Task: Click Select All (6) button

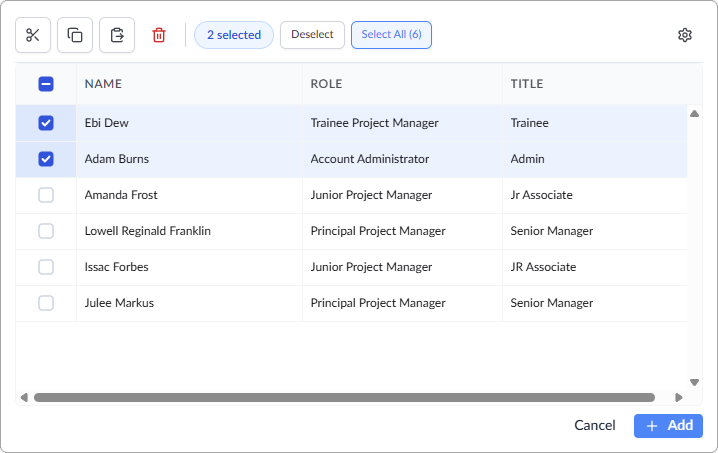Action: pos(392,35)
